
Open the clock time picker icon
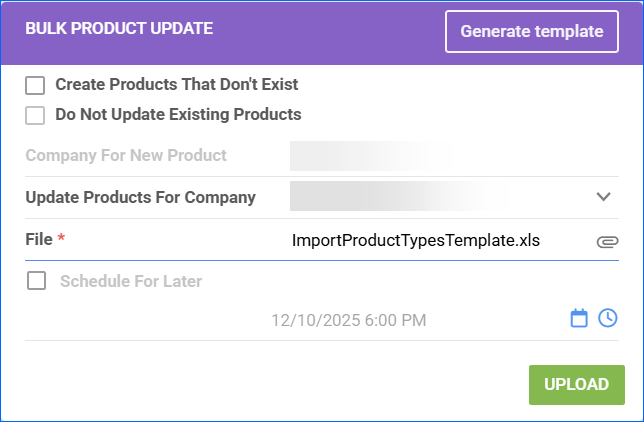(608, 318)
